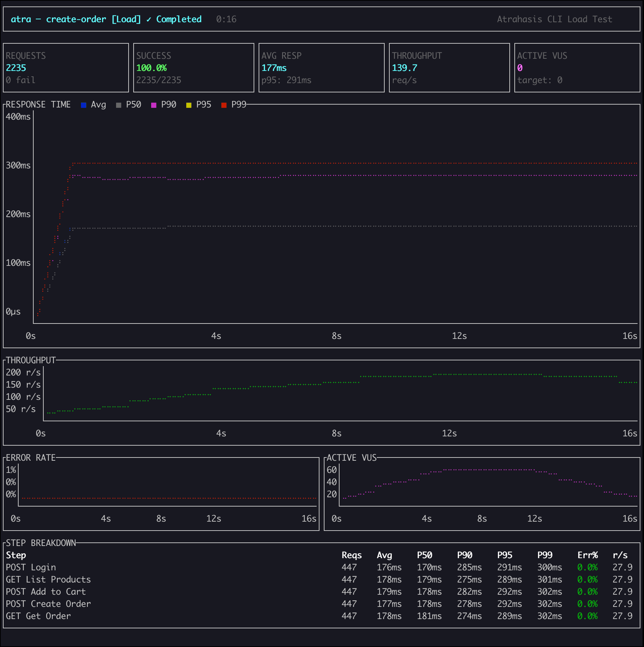The width and height of the screenshot is (644, 647).
Task: Click GET List Products' P99 value 301ms
Action: 550,580
